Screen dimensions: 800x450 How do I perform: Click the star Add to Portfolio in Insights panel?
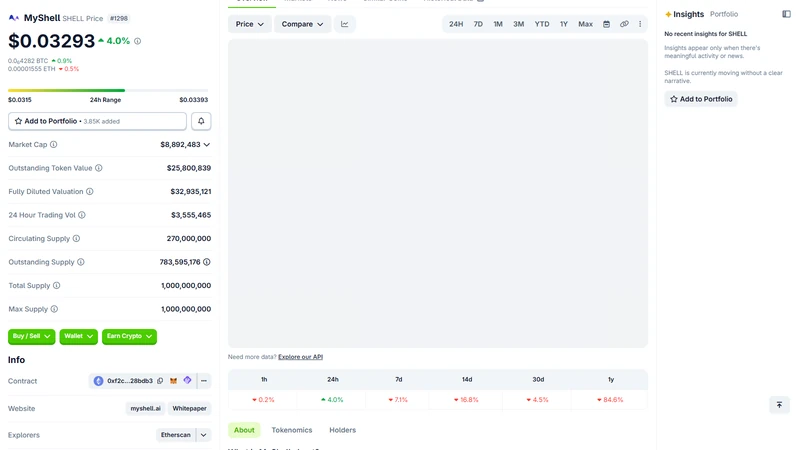point(701,99)
